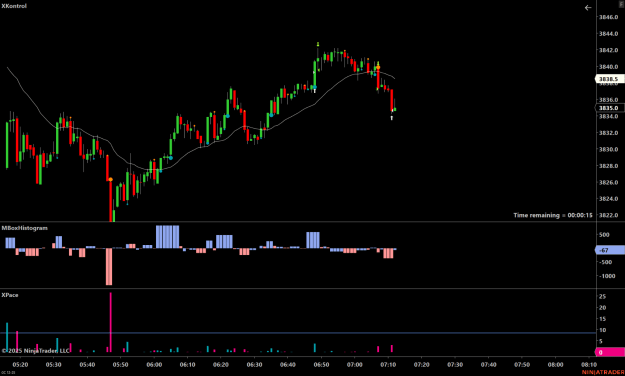
Task: Click the 3830.0 price axis label
Action: click(609, 150)
